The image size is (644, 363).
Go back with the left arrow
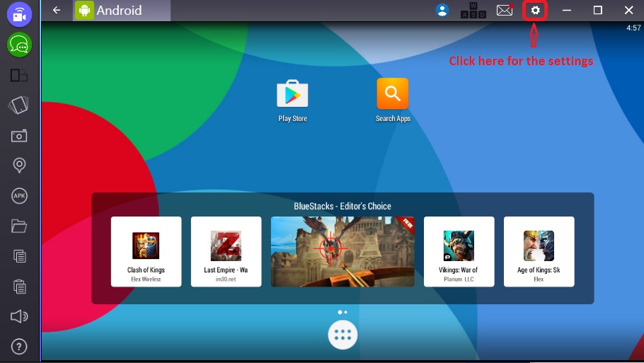(x=57, y=11)
